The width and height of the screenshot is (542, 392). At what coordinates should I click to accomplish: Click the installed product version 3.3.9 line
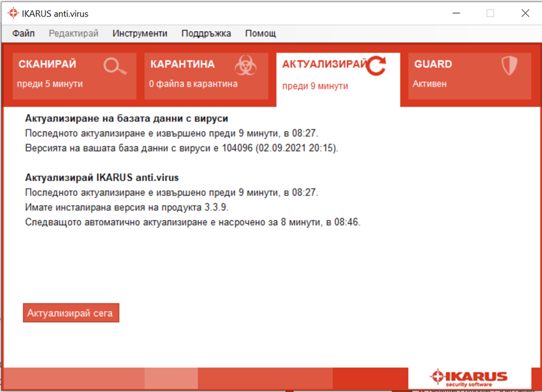coord(126,207)
